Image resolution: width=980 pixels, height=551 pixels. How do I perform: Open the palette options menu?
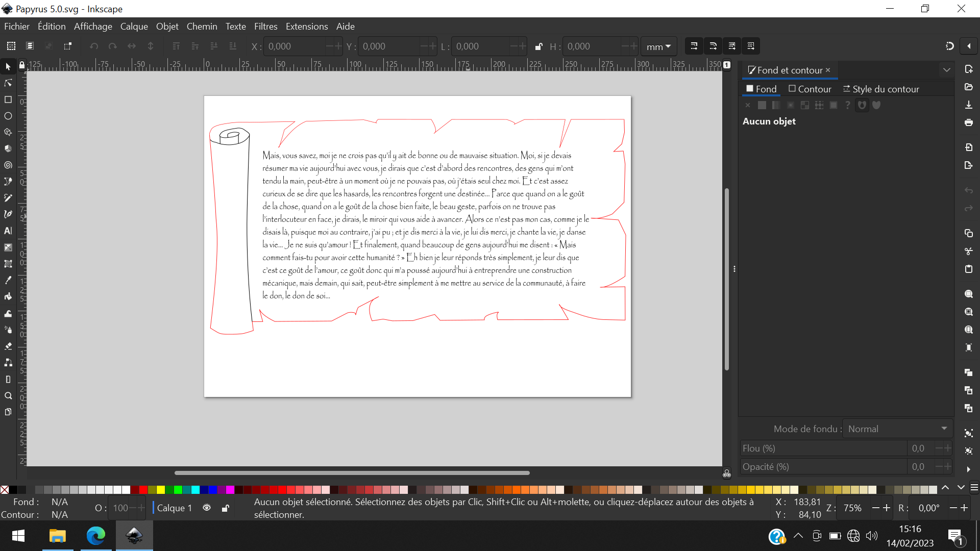click(974, 488)
